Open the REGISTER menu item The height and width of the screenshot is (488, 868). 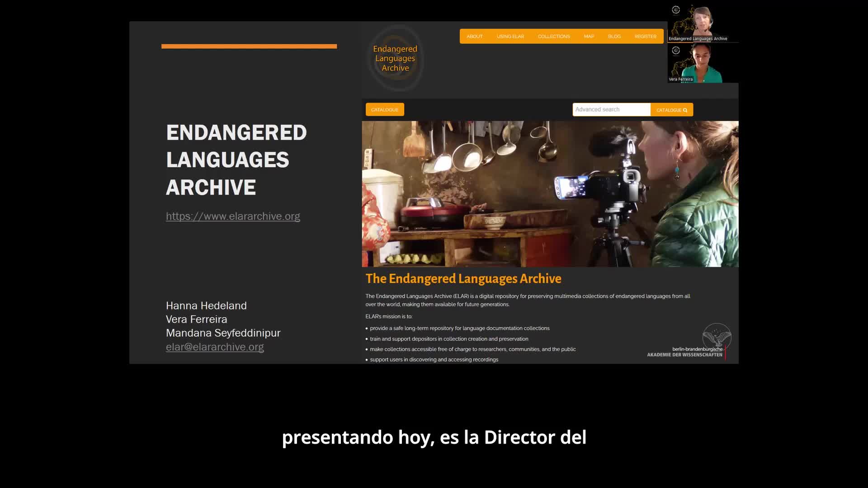click(x=645, y=37)
